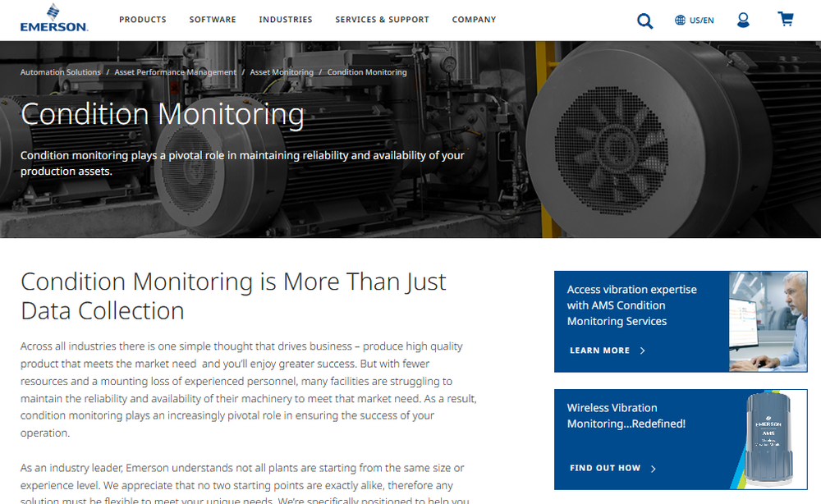This screenshot has height=504, width=821.
Task: Click the 'Condition Monitoring' hero heading
Action: (163, 113)
